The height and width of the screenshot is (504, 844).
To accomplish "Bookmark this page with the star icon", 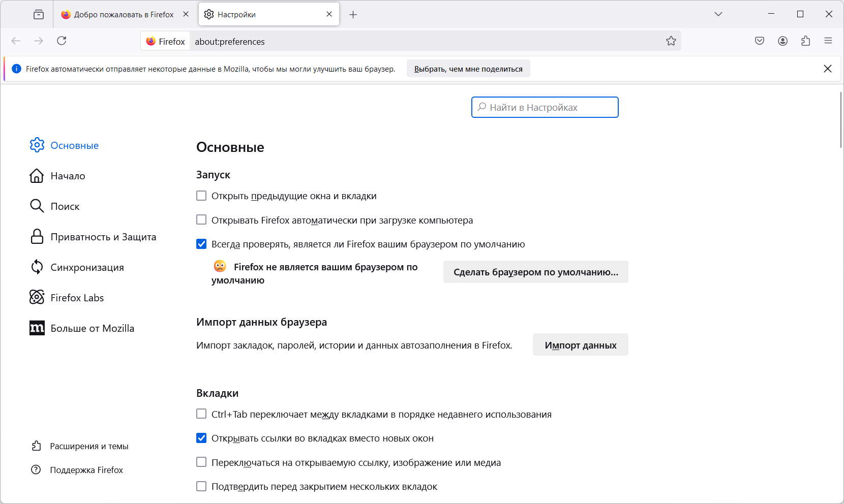I will [671, 41].
